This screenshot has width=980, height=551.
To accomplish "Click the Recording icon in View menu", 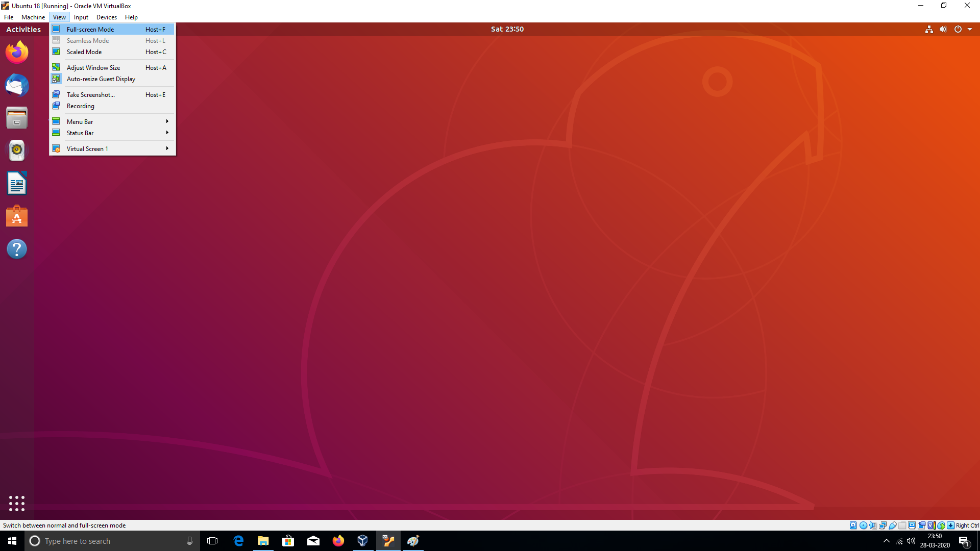I will (x=57, y=106).
